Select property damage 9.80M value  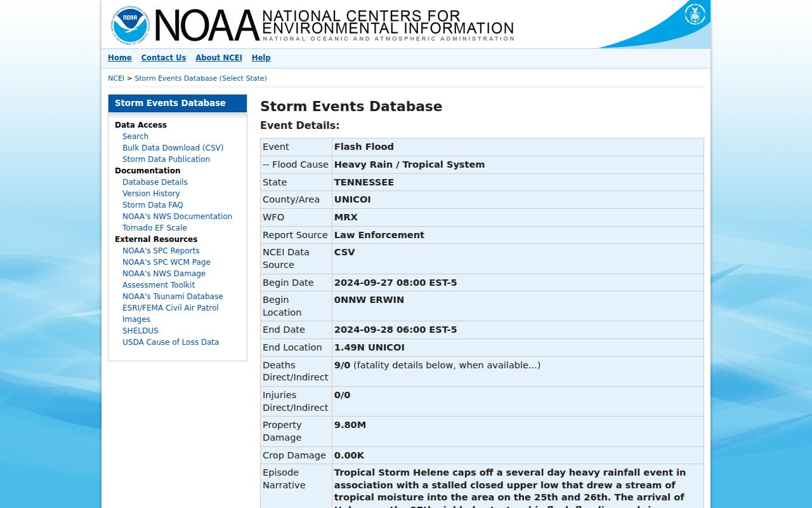350,425
